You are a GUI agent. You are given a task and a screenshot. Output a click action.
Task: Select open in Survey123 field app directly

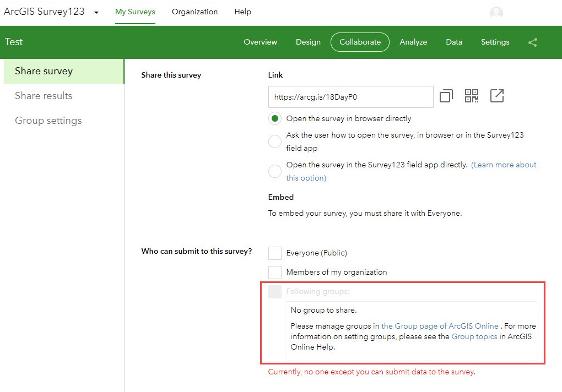point(274,171)
